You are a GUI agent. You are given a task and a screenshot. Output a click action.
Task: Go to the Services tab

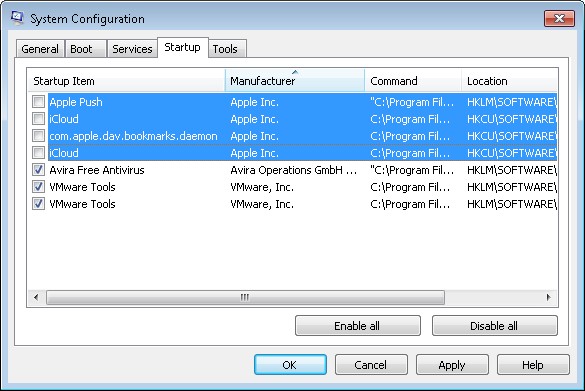coord(132,49)
